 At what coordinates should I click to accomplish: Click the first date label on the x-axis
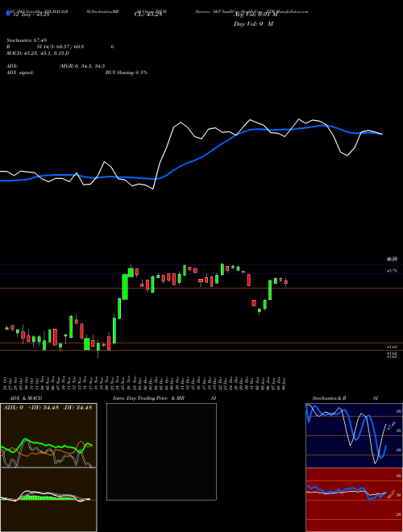pyautogui.click(x=6, y=383)
